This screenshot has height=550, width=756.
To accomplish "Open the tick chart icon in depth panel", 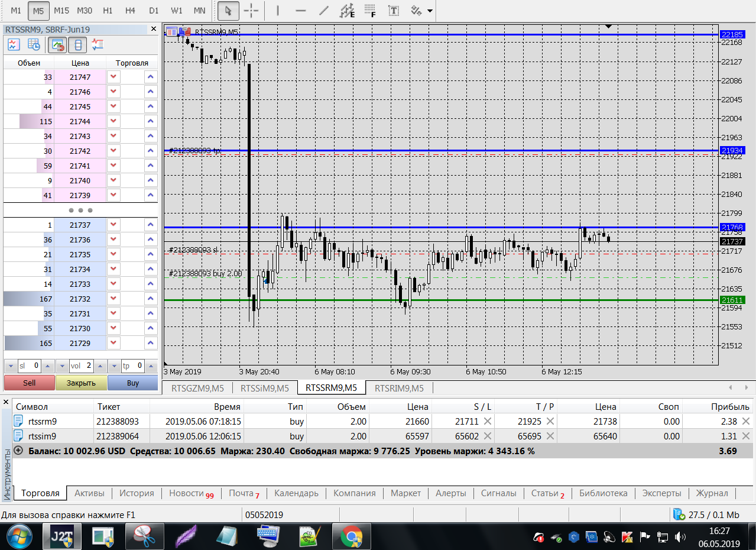I will click(x=14, y=44).
